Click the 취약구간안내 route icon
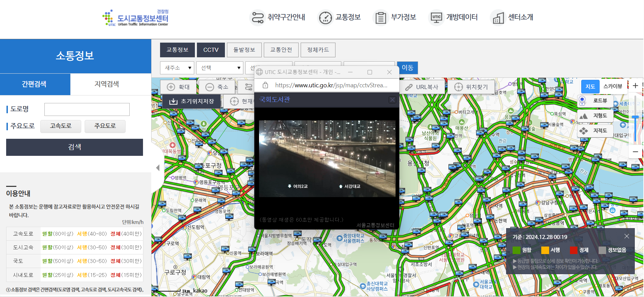The width and height of the screenshot is (644, 297). pos(258,18)
